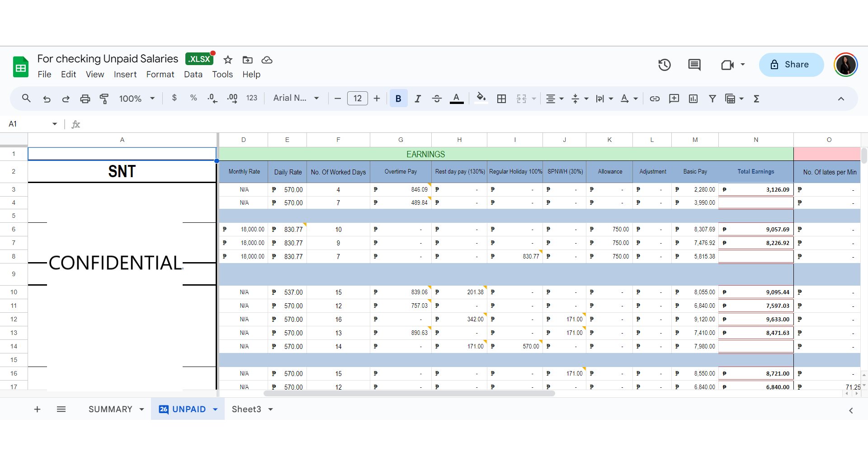868x461 pixels.
Task: Open the Help menu
Action: click(251, 75)
